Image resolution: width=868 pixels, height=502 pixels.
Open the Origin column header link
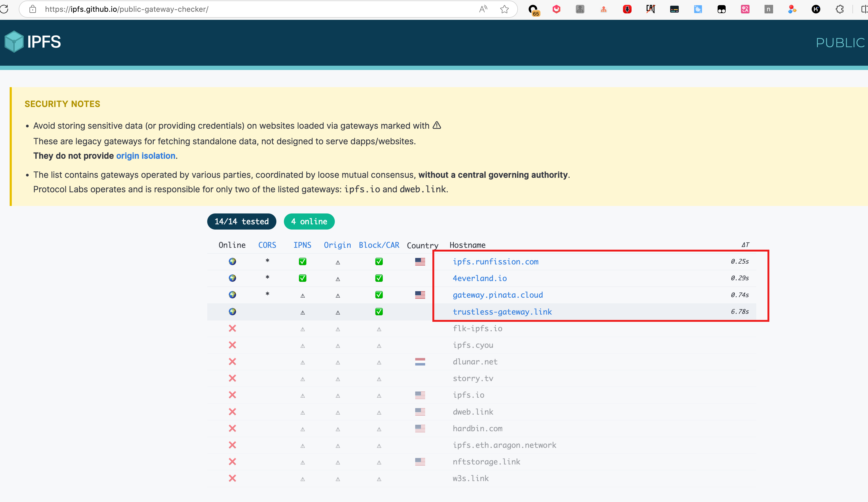(337, 245)
